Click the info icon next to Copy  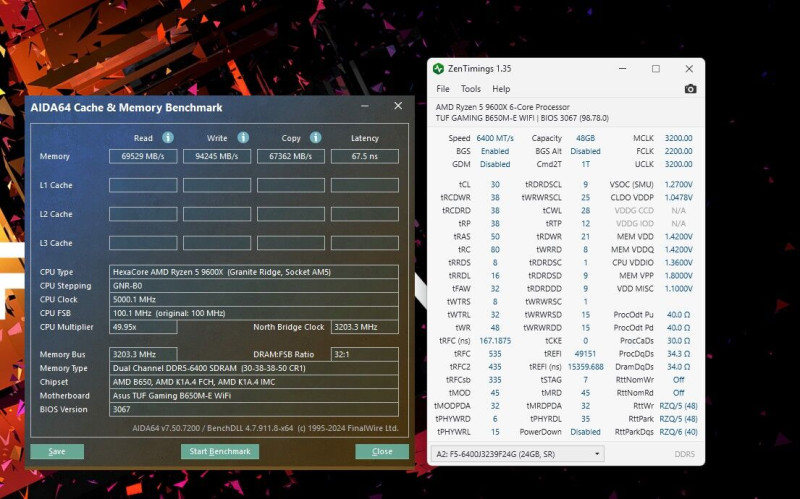pyautogui.click(x=316, y=137)
